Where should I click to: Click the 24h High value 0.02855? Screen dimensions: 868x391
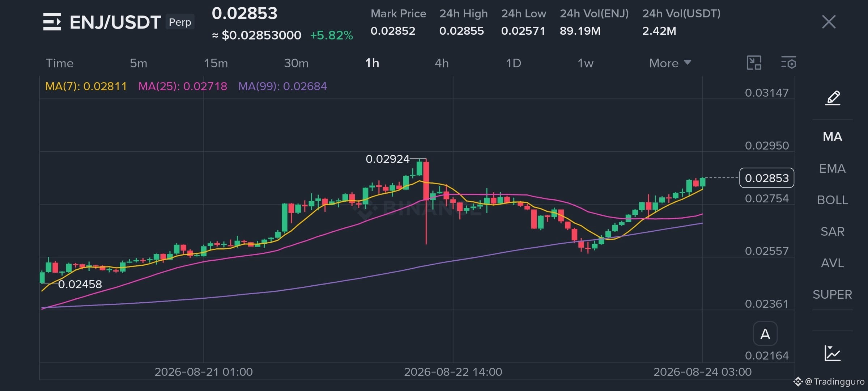point(461,31)
